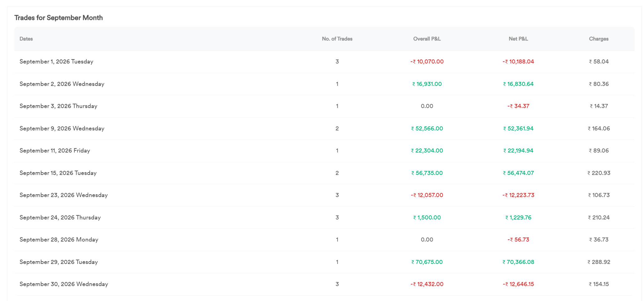Click the charges value "₹ 288.92"
The width and height of the screenshot is (644, 301).
pos(599,262)
